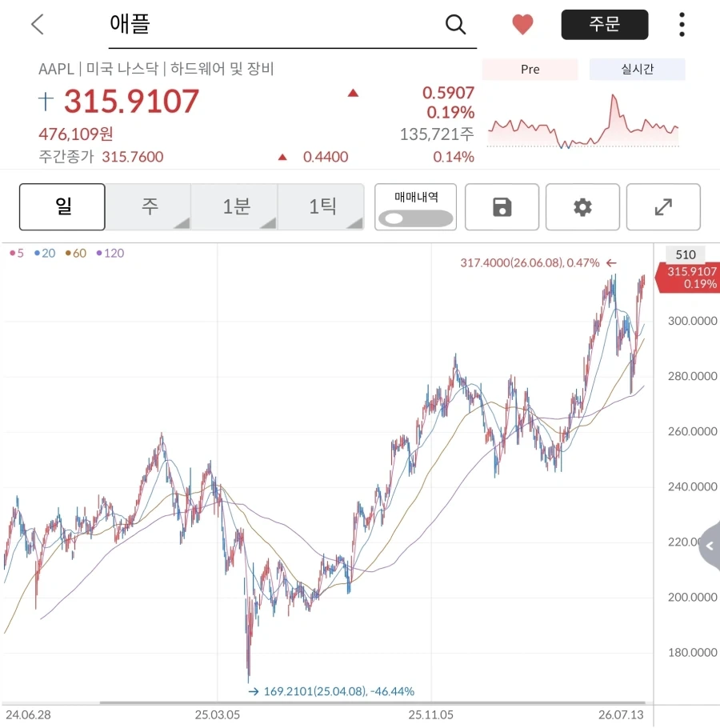Expand chart to fullscreen arrow icon

click(663, 207)
